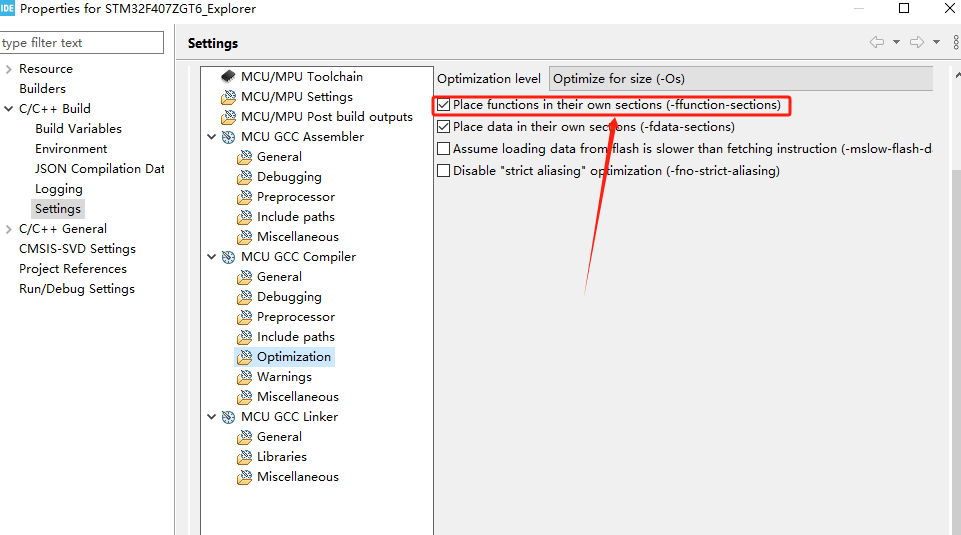Click the Compiler Preprocessor folder icon
The width and height of the screenshot is (961, 535).
point(245,317)
